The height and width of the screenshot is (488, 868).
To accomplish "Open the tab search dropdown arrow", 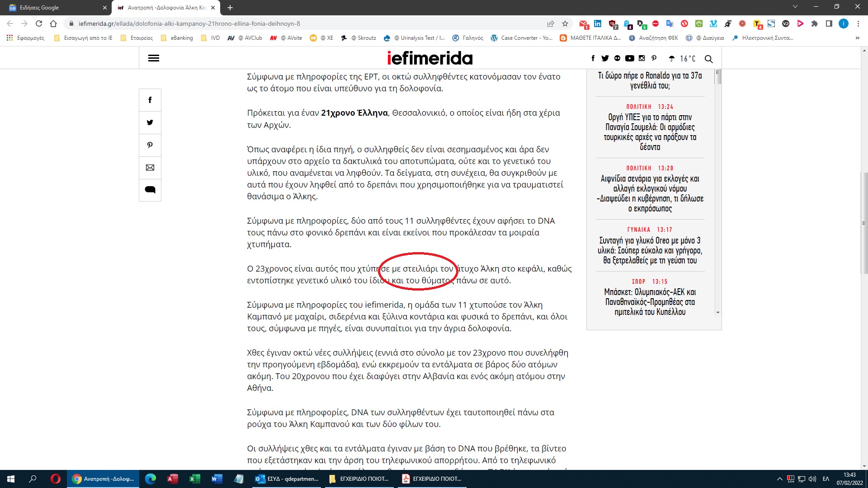I will [x=795, y=7].
